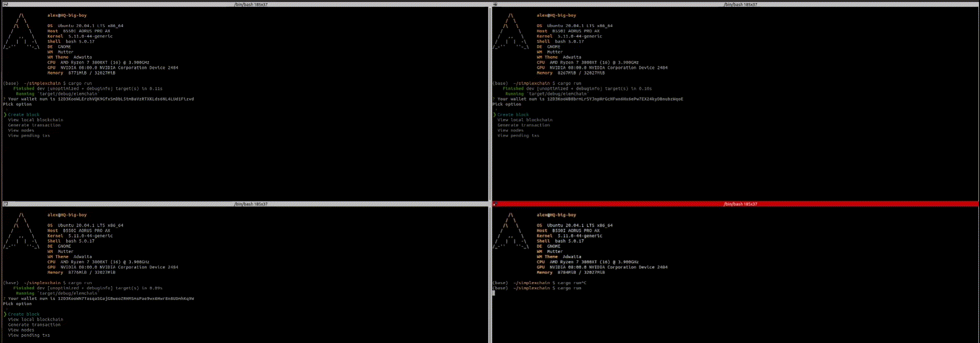Open group icon of bottom-left terminal pane

pyautogui.click(x=5, y=204)
